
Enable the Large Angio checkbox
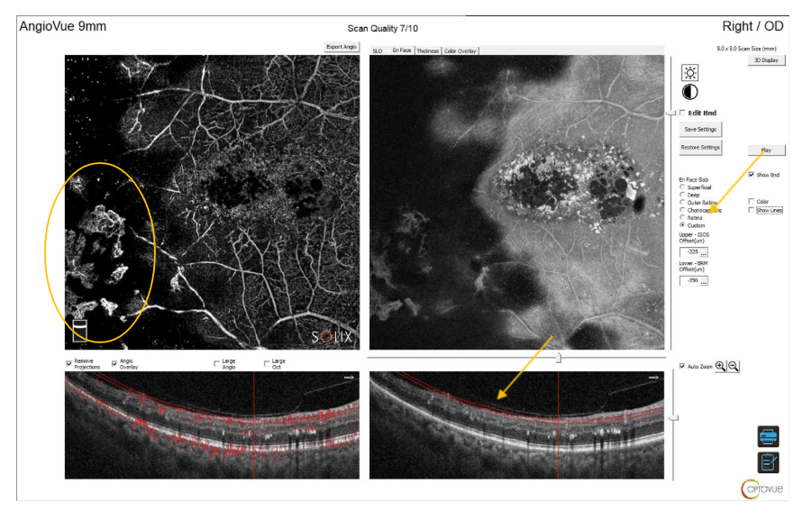(216, 363)
